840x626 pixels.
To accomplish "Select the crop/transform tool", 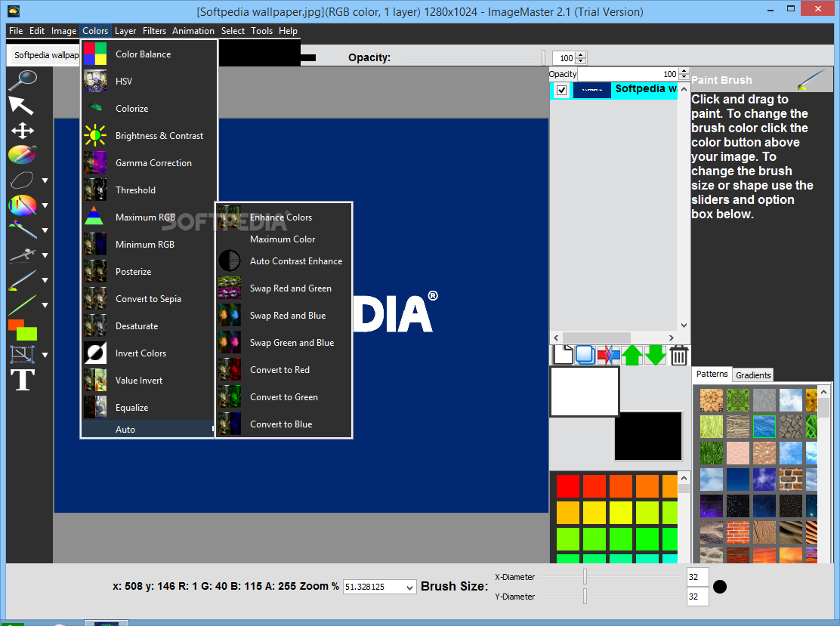I will 22,354.
